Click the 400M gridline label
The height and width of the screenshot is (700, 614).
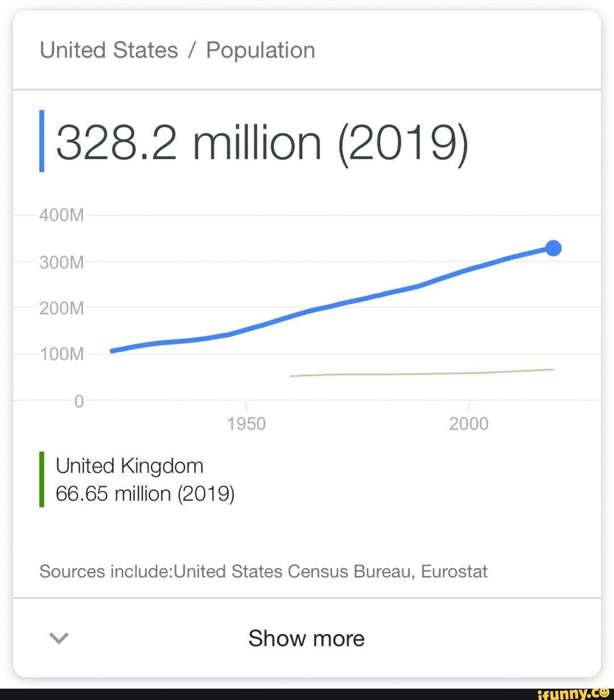click(60, 215)
